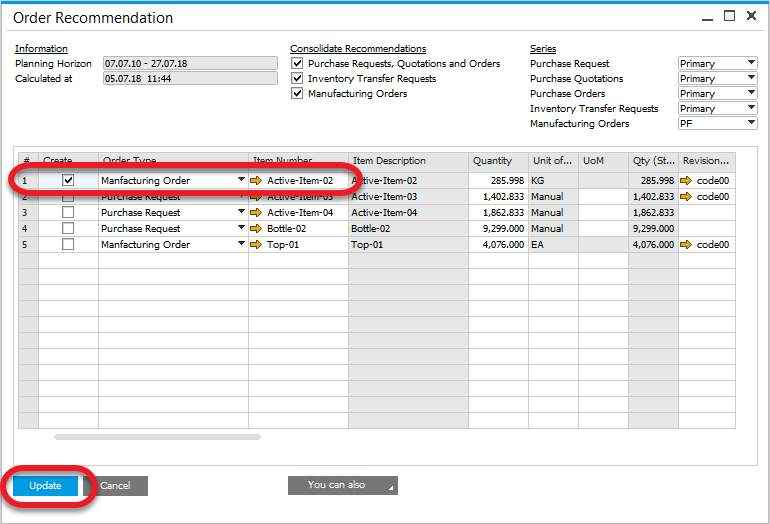Uncheck Create checkbox for row 1
The height and width of the screenshot is (524, 770).
pyautogui.click(x=68, y=181)
